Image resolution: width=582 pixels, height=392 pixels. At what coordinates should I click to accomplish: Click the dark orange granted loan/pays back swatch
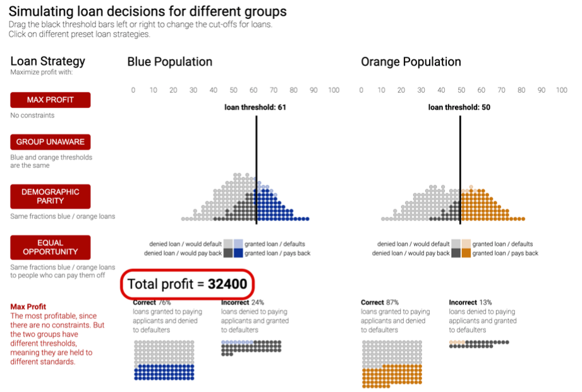click(x=466, y=253)
